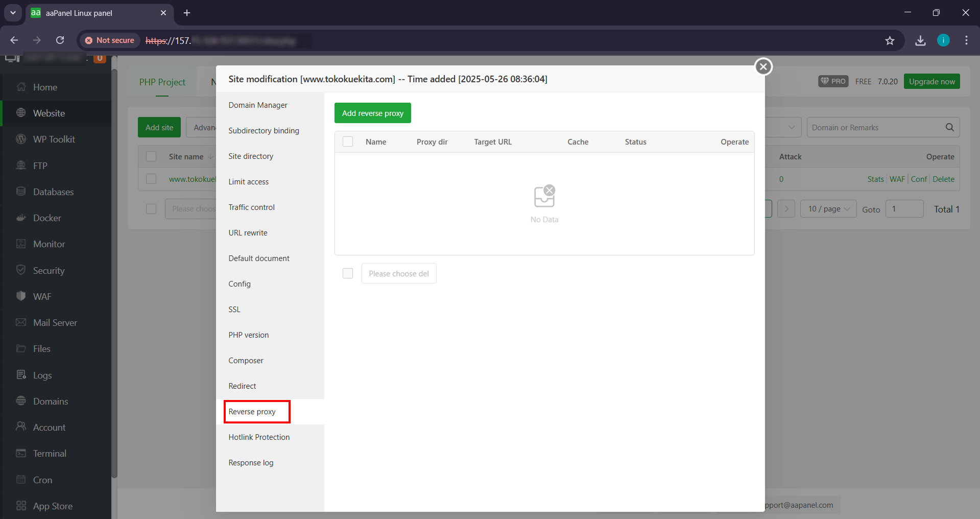
Task: Close the Site modification dialog
Action: click(x=763, y=67)
